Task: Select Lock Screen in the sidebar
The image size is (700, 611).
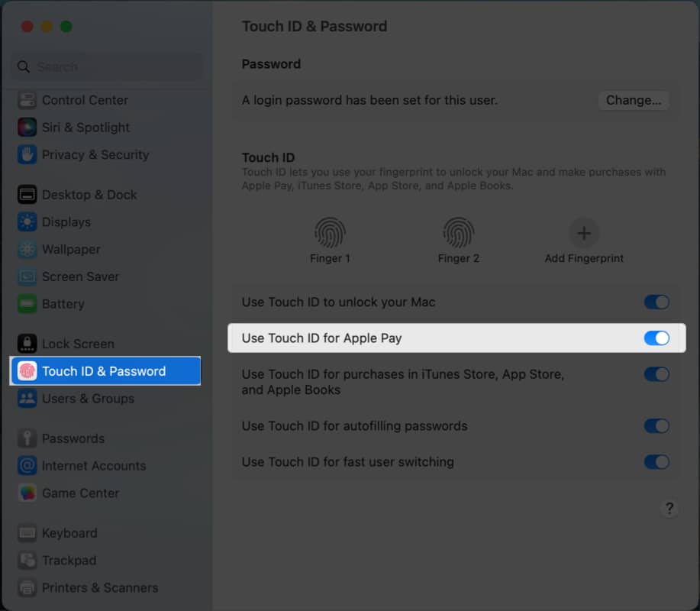Action: tap(78, 344)
